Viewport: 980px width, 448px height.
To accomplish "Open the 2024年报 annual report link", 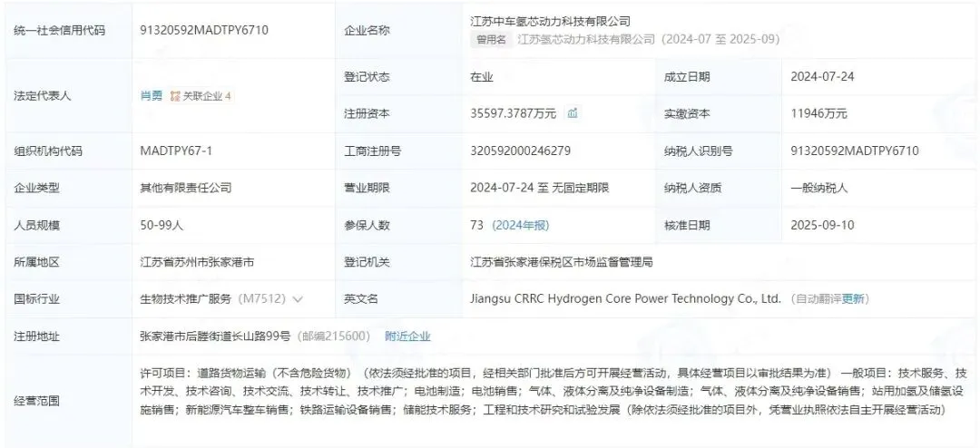I will click(520, 225).
